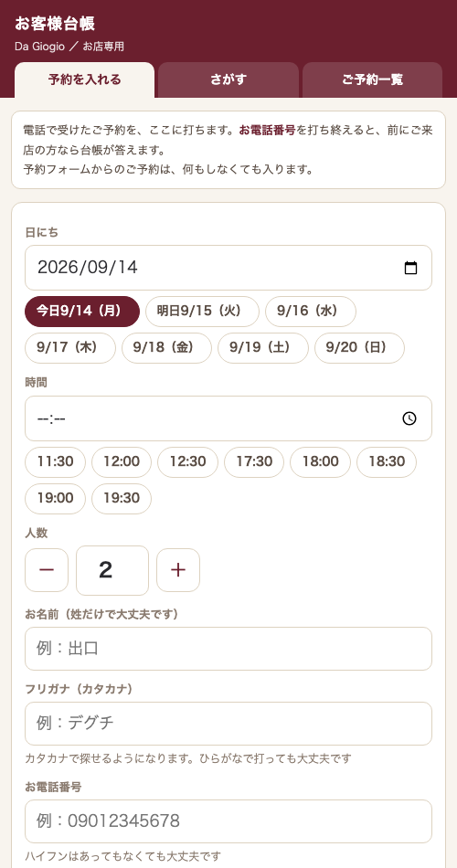Select the 予約を入れる tab

click(x=84, y=79)
